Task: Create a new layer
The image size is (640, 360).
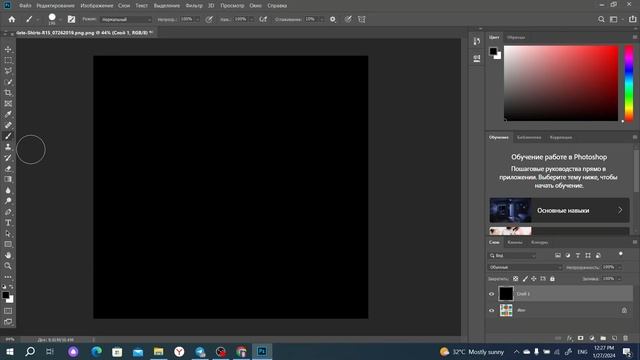Action: (x=614, y=338)
